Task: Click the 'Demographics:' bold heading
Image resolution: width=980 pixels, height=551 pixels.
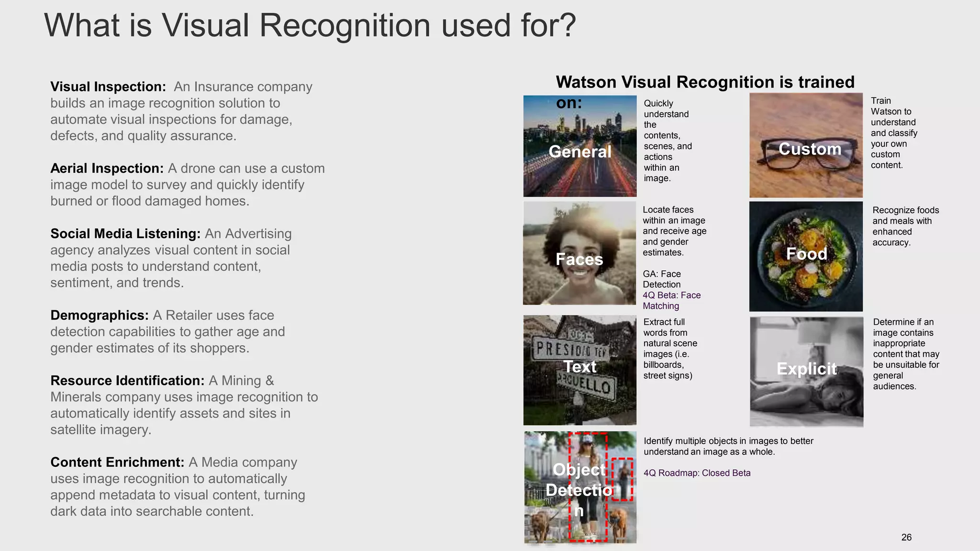Action: click(100, 315)
